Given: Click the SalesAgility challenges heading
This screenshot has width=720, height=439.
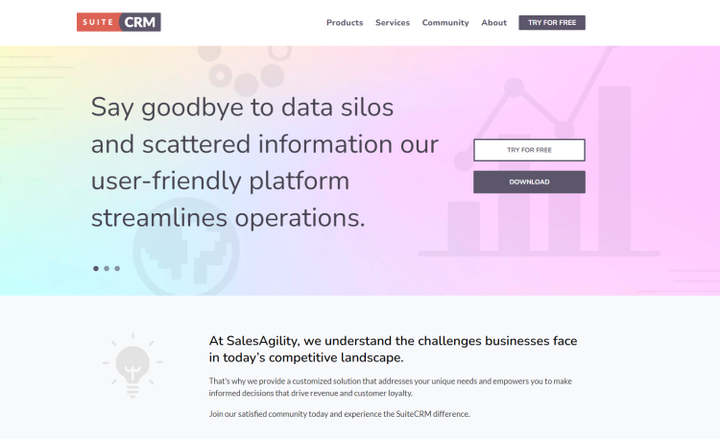Looking at the screenshot, I should (393, 349).
